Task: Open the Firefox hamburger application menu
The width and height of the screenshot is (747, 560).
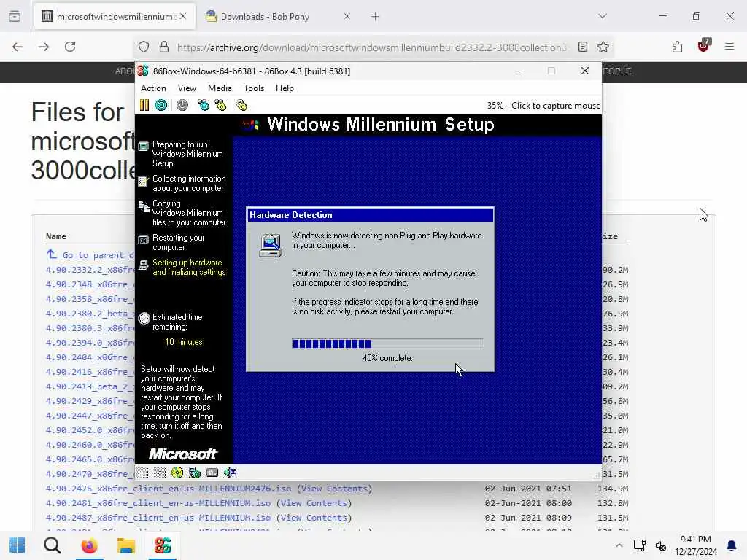Action: point(729,47)
